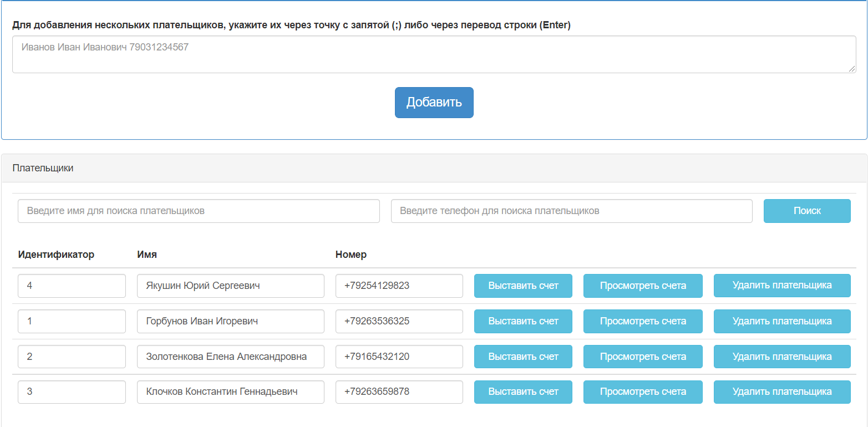Delete payer Золотенкова Елена Александровна
The image size is (868, 427).
[x=781, y=357]
